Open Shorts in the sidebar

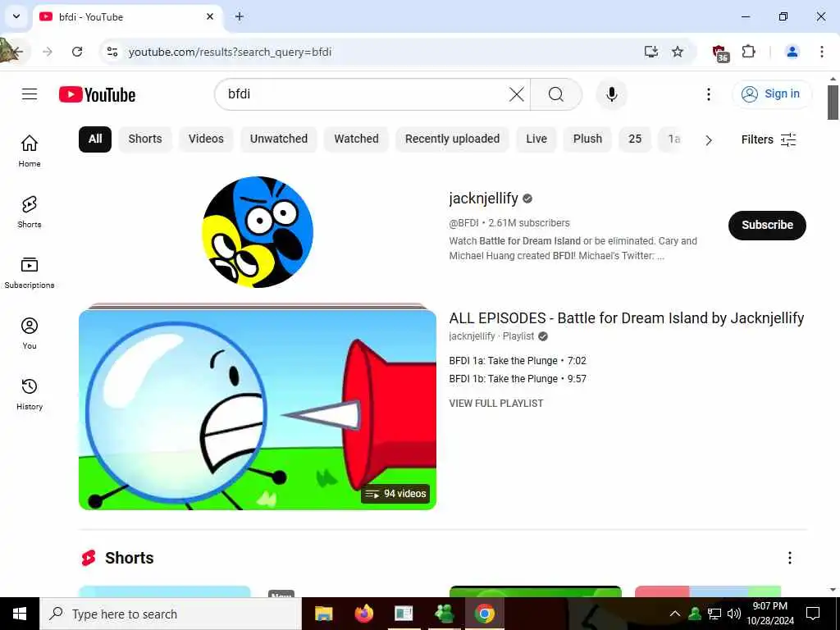30,212
